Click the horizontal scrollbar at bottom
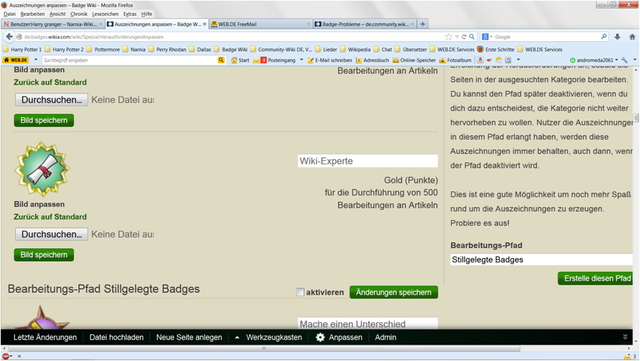The image size is (640, 361). point(264,349)
